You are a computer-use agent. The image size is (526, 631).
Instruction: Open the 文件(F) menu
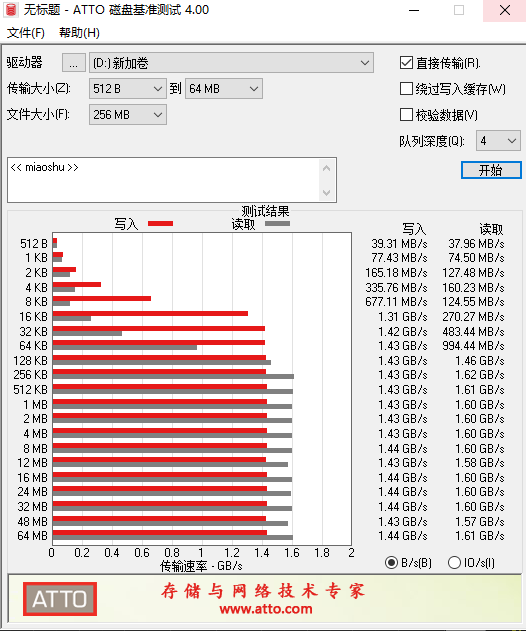click(x=26, y=33)
